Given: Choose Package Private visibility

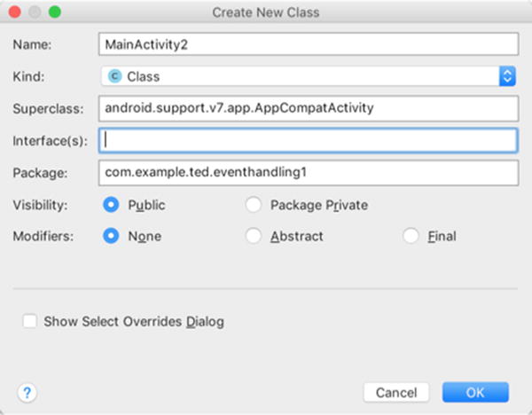Looking at the screenshot, I should coord(254,205).
